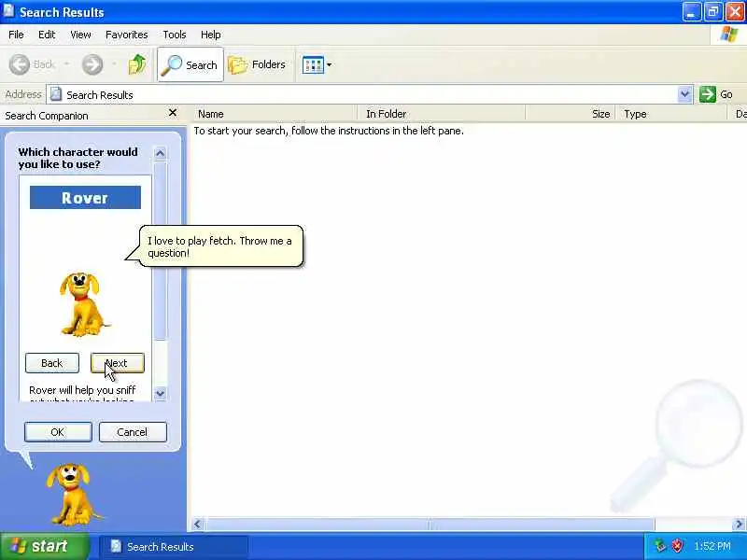The width and height of the screenshot is (747, 560).
Task: Click Search Results taskbar button
Action: click(x=174, y=546)
